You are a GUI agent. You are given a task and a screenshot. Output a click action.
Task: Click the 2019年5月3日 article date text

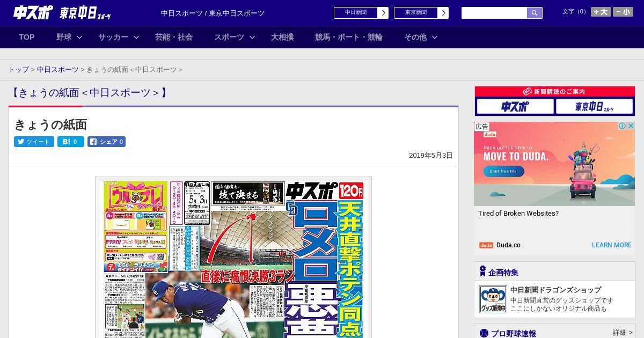pyautogui.click(x=430, y=156)
